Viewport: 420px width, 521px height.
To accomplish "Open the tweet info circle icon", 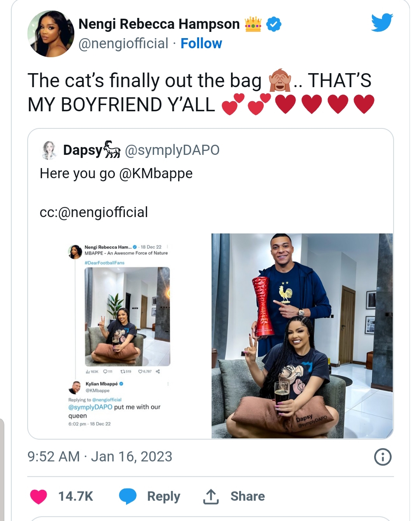I will (383, 457).
